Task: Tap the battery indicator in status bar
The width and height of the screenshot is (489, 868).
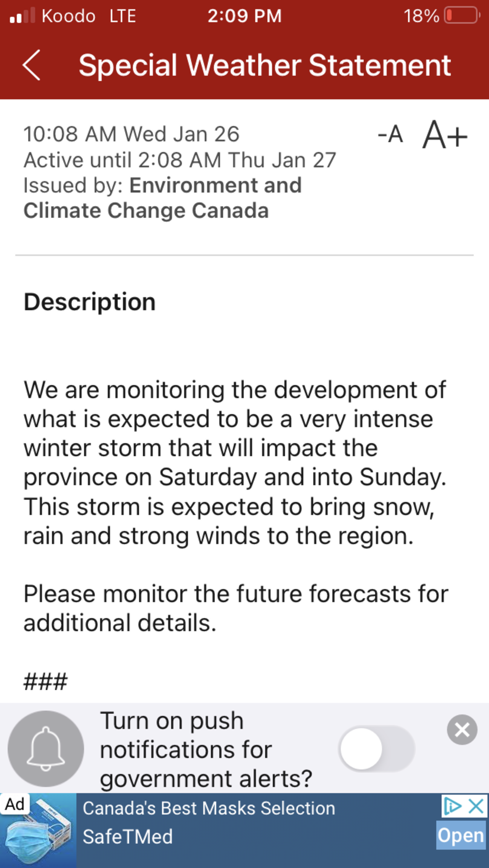Action: [x=461, y=16]
